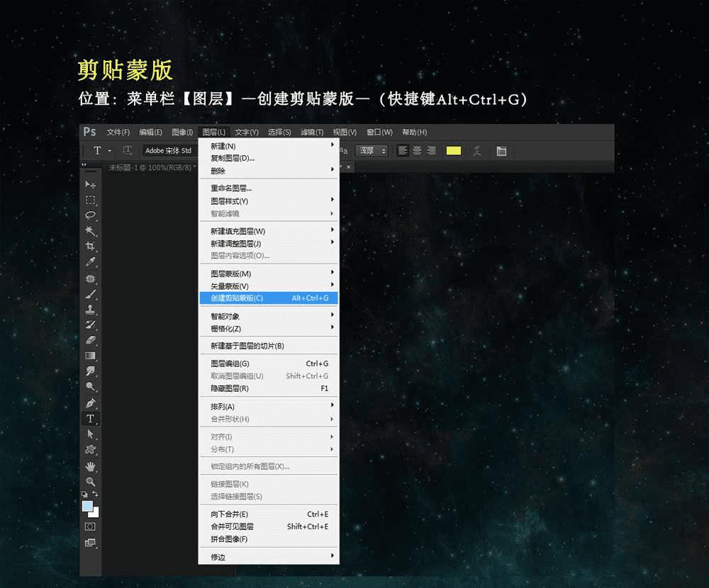Select the Brush tool
The height and width of the screenshot is (588, 709).
[x=91, y=294]
